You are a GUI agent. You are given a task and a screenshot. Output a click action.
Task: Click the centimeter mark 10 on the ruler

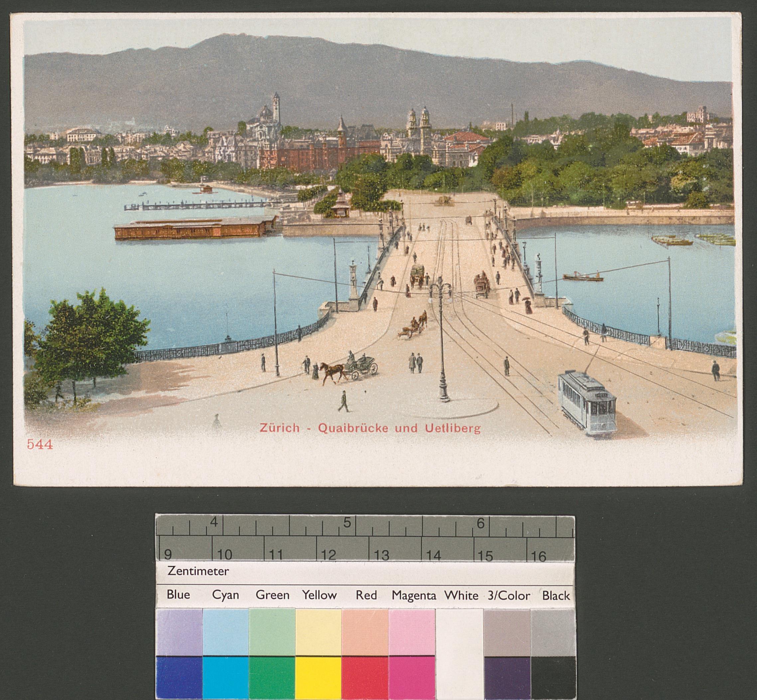coord(224,555)
